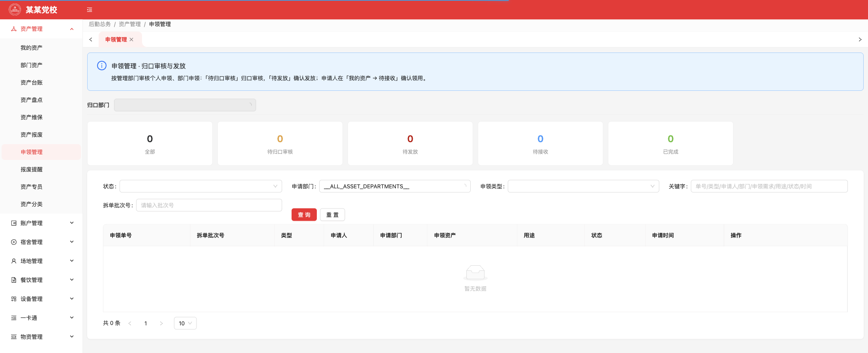Click the school logo emblem
This screenshot has width=868, height=353.
[x=15, y=9]
